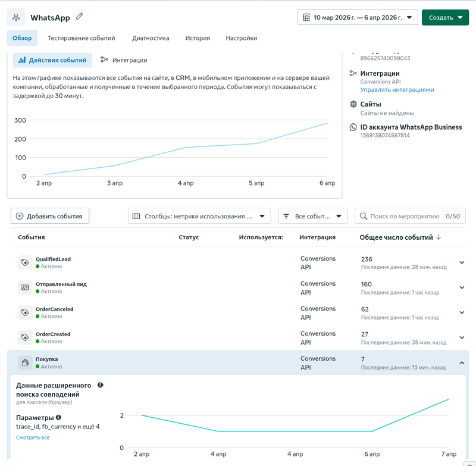Click the WhatsApp icon next to the Business account ID
This screenshot has height=466, width=476.
click(x=353, y=127)
